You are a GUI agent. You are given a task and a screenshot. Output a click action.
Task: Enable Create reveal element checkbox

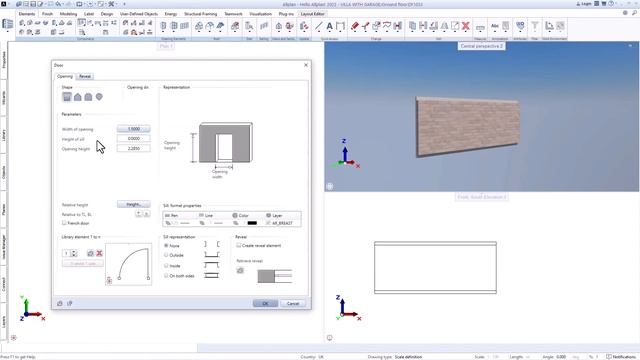click(x=239, y=245)
